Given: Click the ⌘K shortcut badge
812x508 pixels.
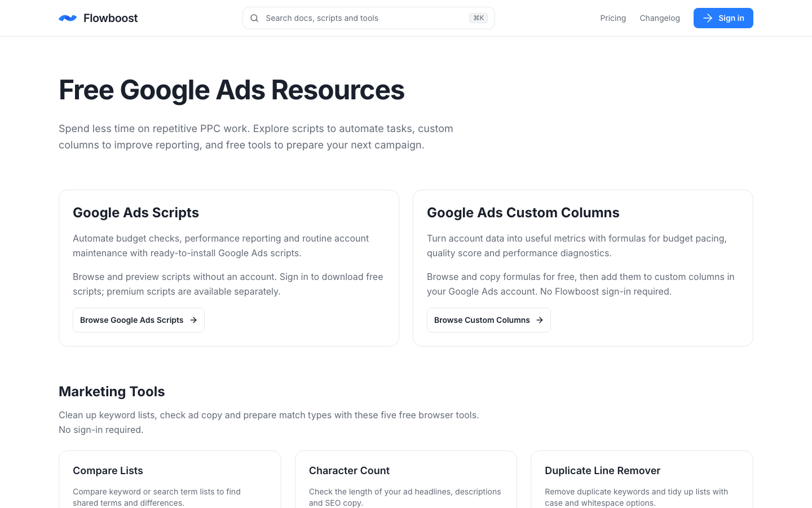Looking at the screenshot, I should coord(478,18).
